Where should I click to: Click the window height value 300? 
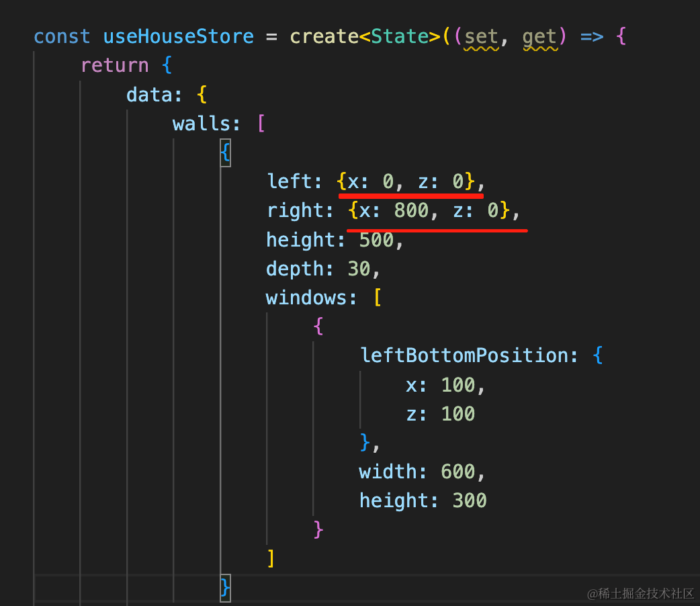coord(470,501)
